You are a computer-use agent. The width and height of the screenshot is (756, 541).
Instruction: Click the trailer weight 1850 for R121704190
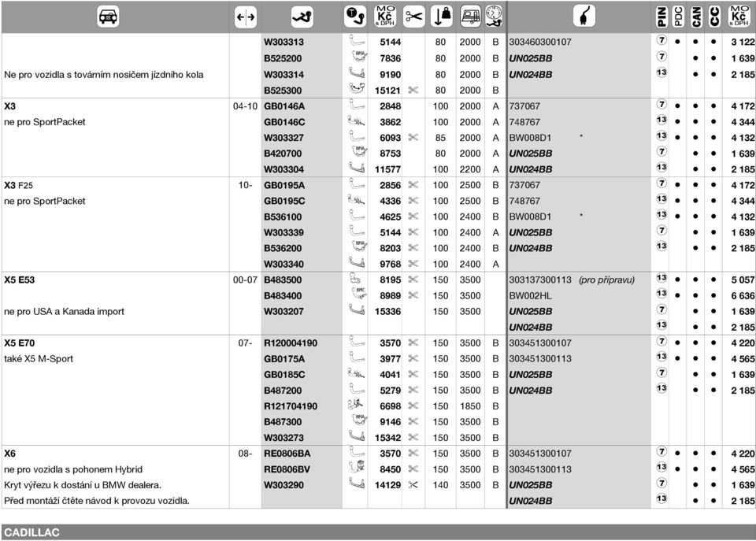click(x=470, y=406)
